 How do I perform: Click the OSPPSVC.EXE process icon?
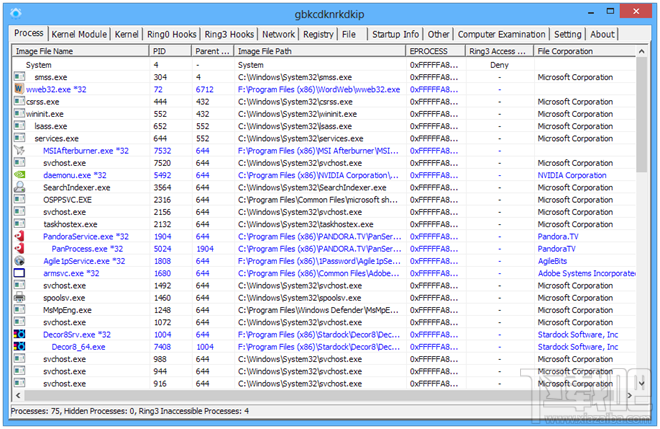pyautogui.click(x=19, y=199)
